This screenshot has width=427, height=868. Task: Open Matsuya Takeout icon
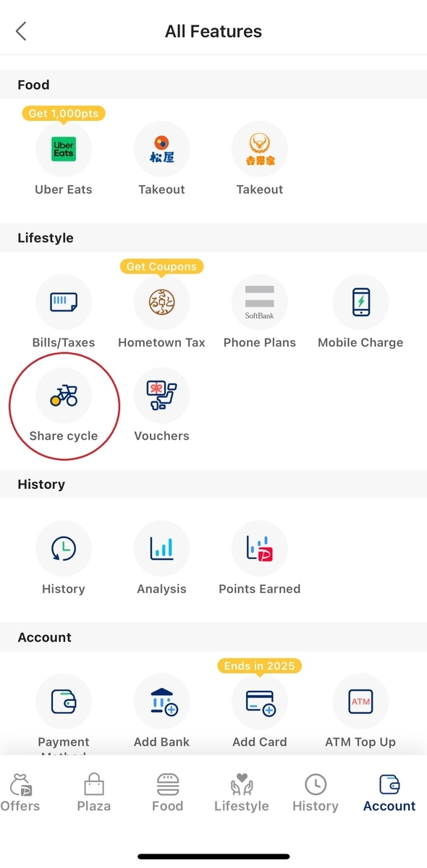click(161, 150)
